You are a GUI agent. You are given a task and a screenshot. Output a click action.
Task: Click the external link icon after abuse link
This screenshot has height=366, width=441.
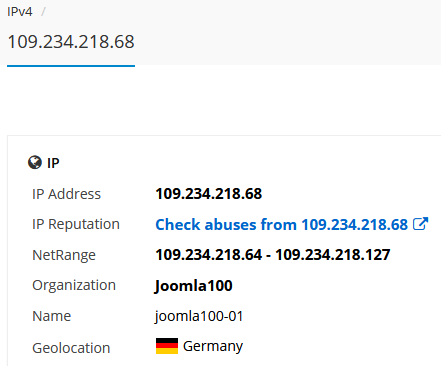tap(420, 224)
